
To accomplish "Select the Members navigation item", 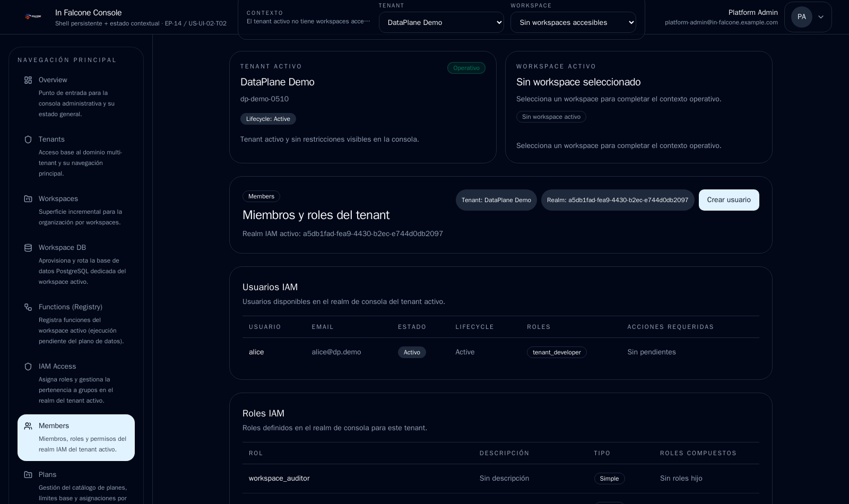I will click(76, 438).
